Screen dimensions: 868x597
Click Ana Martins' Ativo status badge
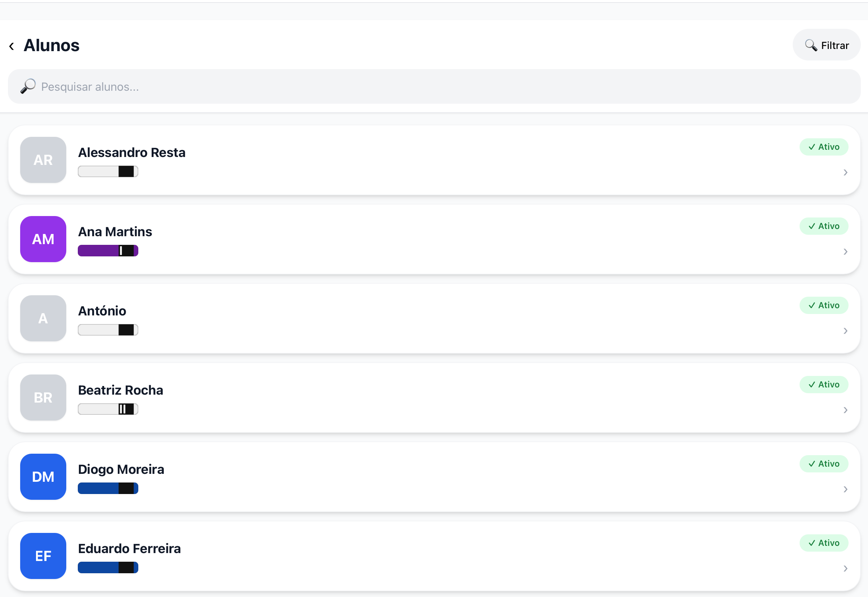point(824,226)
